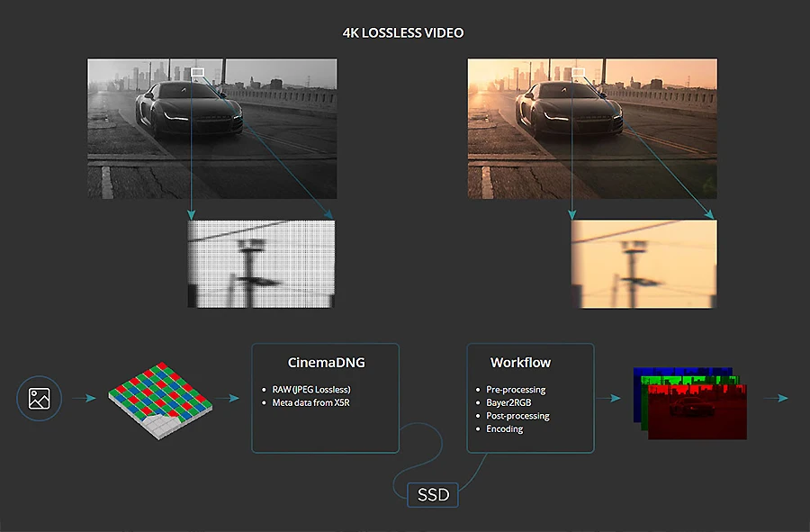
Task: Click the "4K LOSSLESS VIDEO" heading
Action: click(x=403, y=33)
